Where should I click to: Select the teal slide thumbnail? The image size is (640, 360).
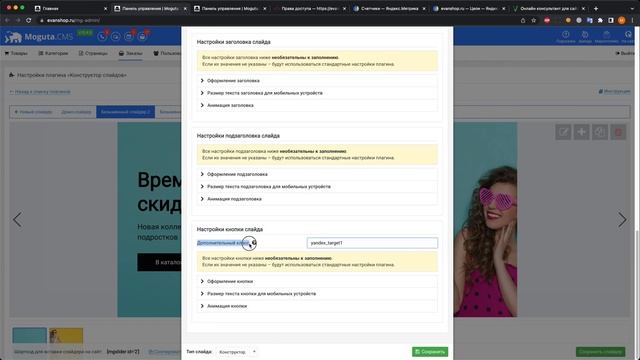(29, 335)
